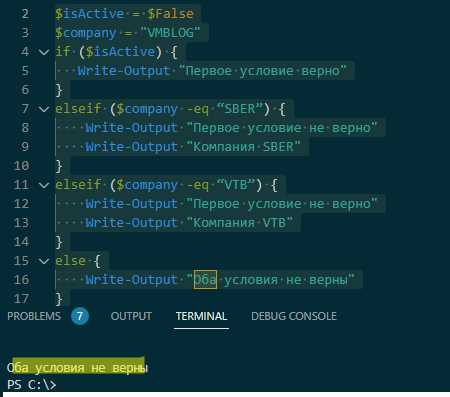Select the TERMINAL tab
Screen dimensions: 450x397
[201, 316]
